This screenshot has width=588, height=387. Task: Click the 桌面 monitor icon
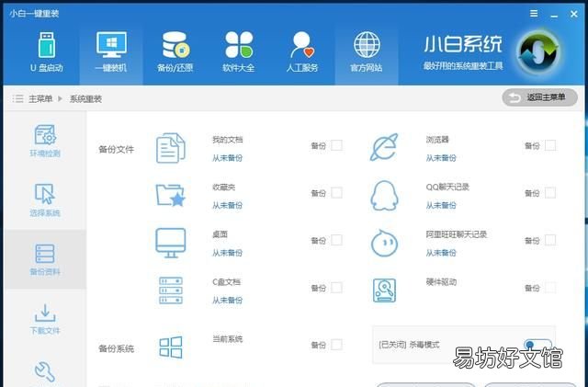coord(171,243)
